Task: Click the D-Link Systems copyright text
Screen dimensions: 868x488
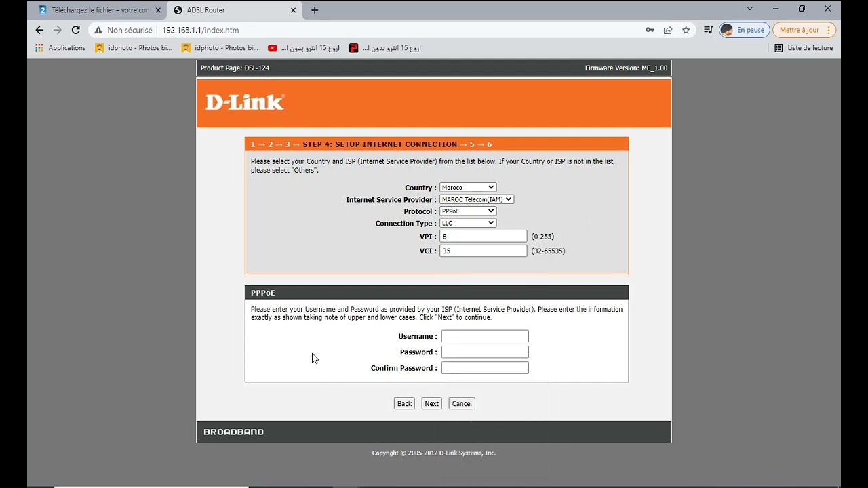Action: (434, 453)
